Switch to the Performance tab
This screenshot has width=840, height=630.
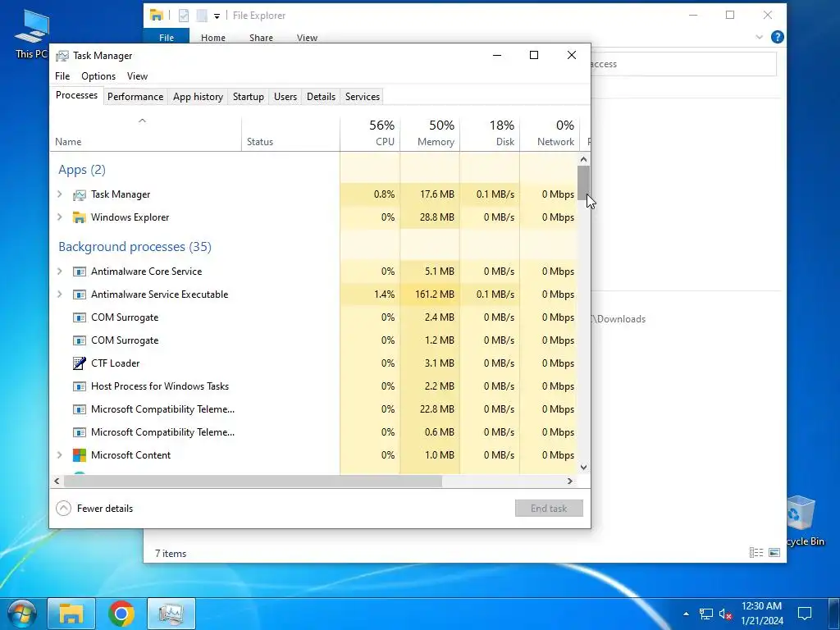(135, 97)
